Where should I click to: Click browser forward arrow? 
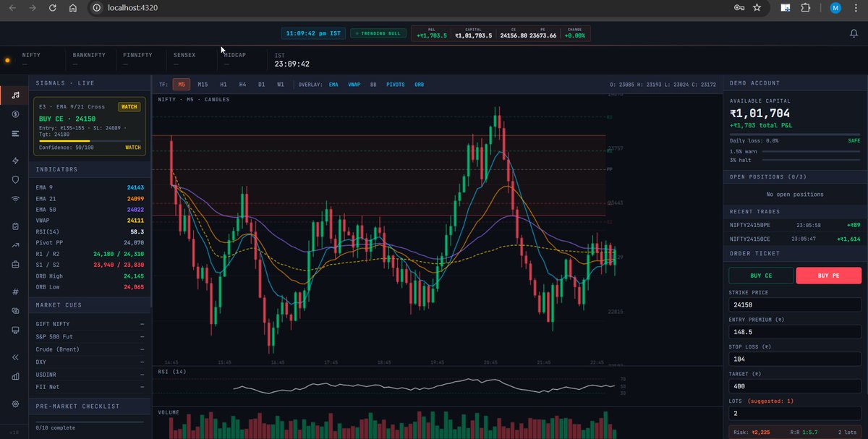coord(32,8)
